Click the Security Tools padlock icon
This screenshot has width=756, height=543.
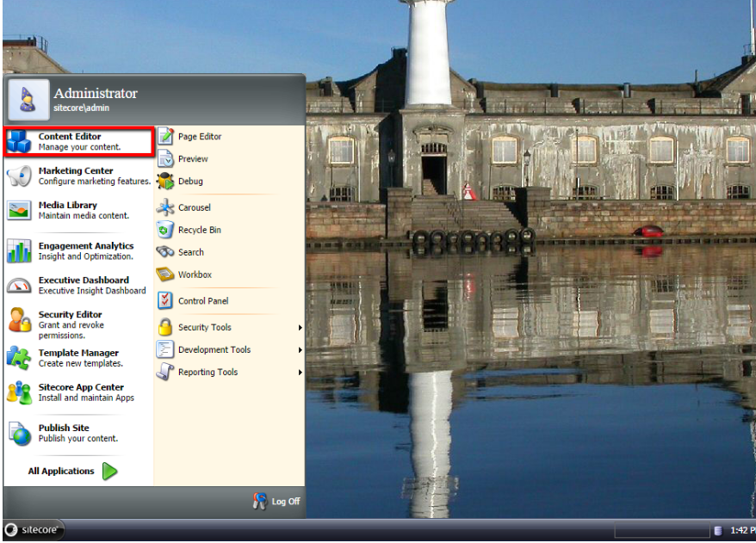[x=165, y=327]
